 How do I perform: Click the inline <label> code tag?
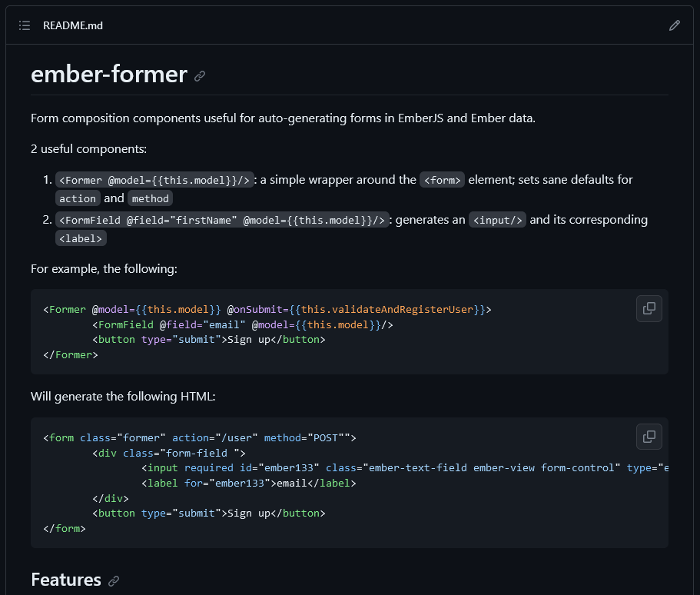point(81,238)
